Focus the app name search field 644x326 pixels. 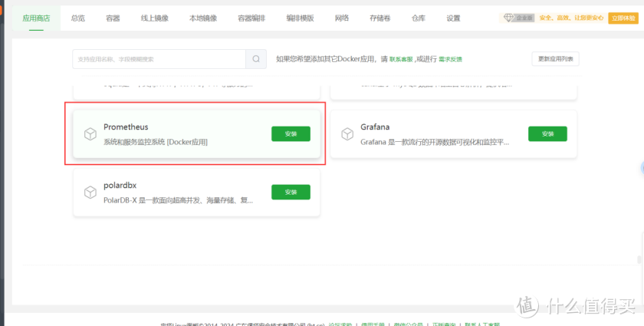[x=159, y=59]
